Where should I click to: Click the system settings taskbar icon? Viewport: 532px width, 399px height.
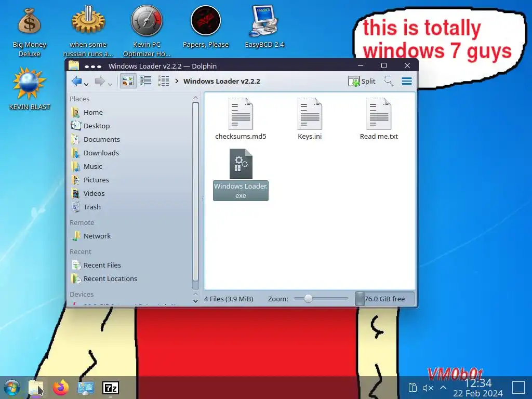tap(86, 388)
